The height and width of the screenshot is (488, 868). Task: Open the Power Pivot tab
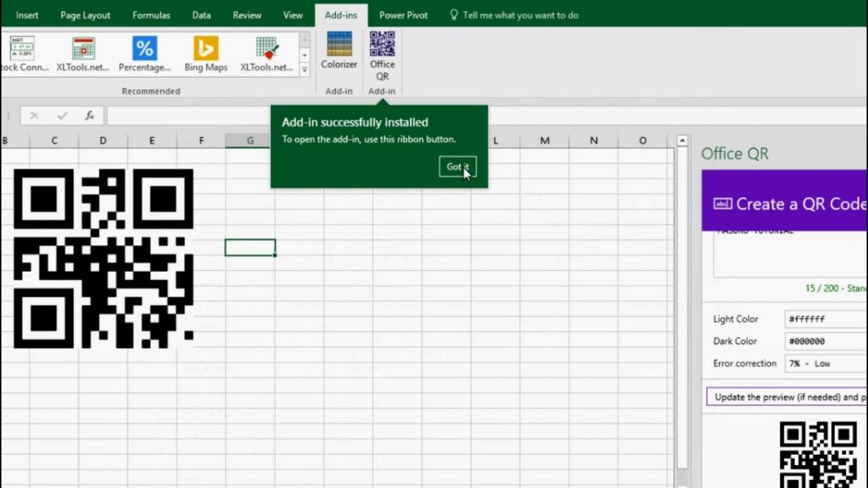point(404,14)
